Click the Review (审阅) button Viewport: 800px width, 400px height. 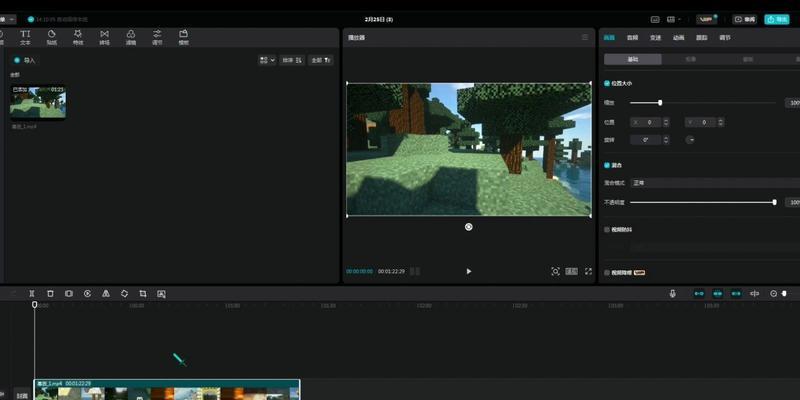[745, 19]
